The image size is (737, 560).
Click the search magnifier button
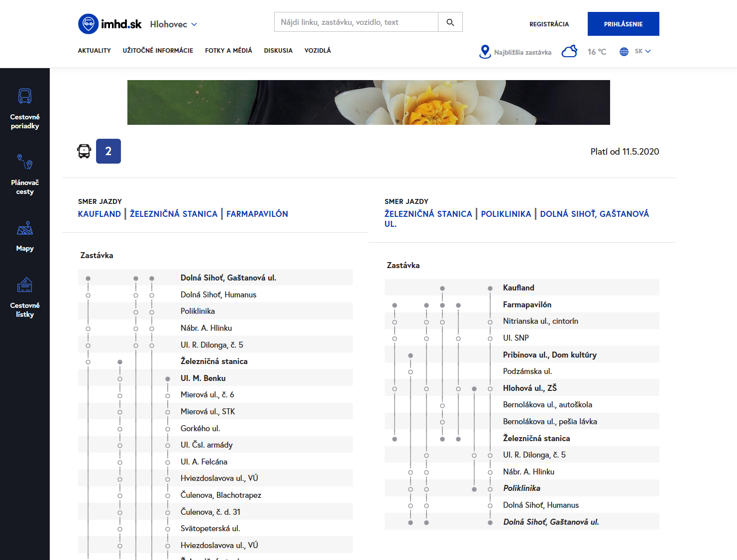click(x=450, y=22)
